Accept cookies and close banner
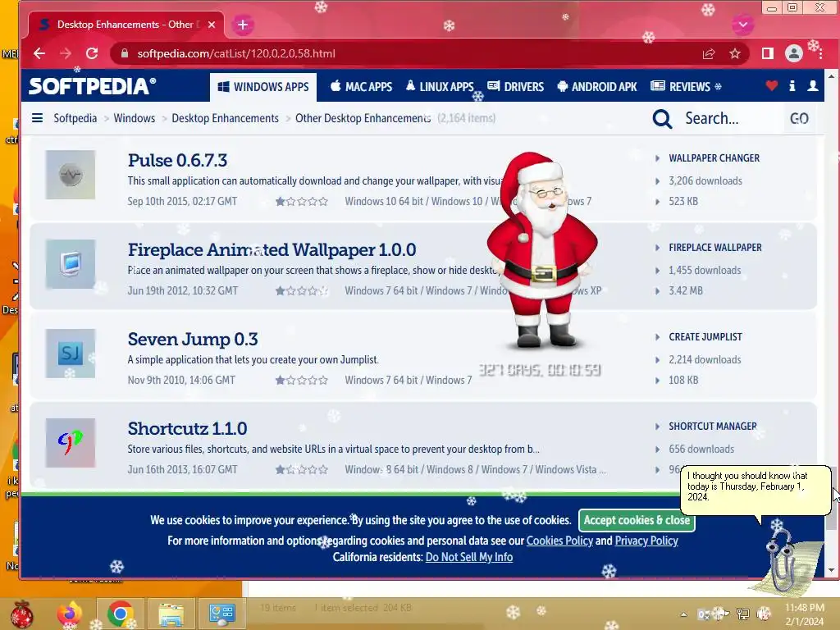This screenshot has height=630, width=840. click(637, 520)
